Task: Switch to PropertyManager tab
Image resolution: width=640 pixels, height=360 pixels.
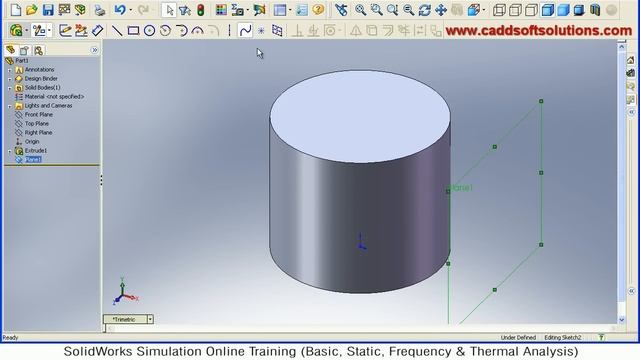Action: click(x=24, y=50)
